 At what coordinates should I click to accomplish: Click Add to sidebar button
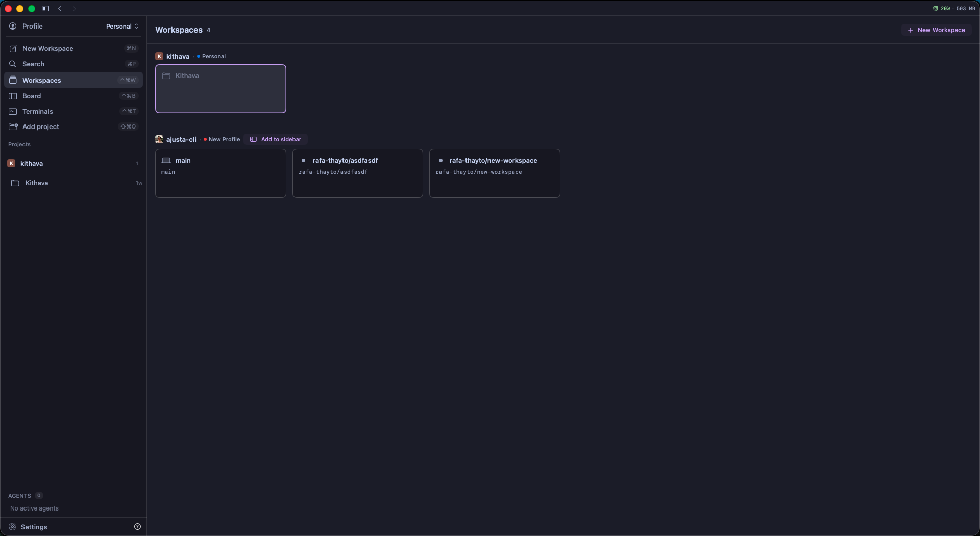point(276,139)
